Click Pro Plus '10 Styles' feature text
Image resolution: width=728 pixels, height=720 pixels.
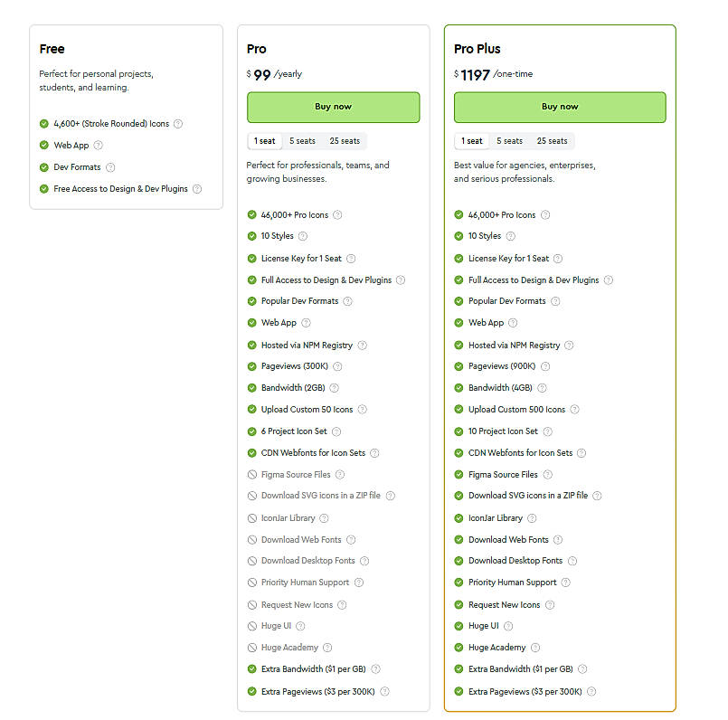(485, 236)
